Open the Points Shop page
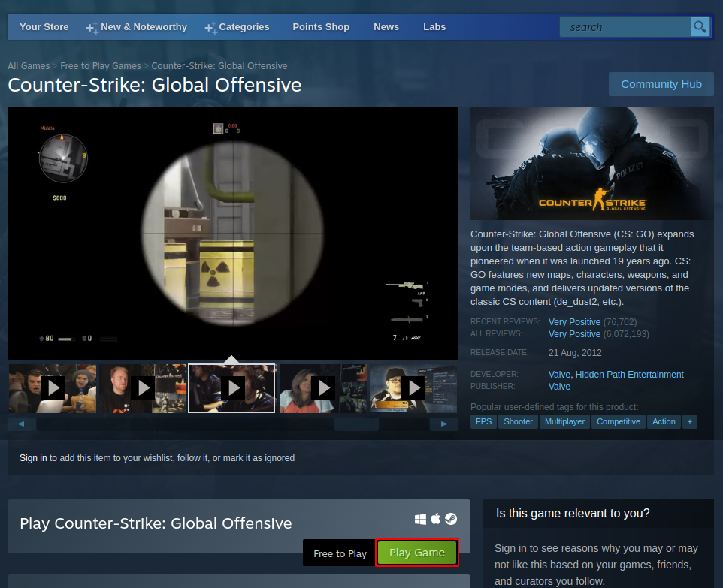 tap(321, 26)
